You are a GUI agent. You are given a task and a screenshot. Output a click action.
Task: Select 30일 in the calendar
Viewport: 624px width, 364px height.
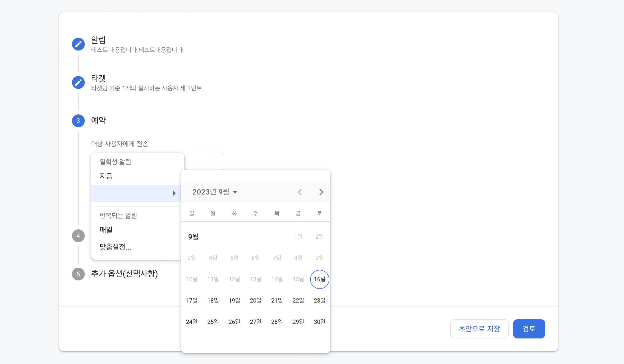(x=319, y=322)
